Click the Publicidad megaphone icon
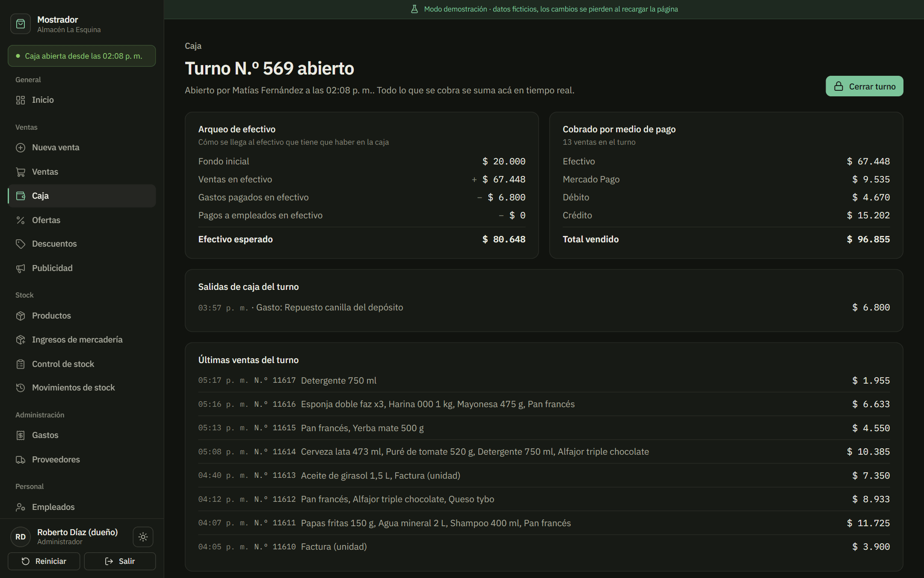 pos(21,268)
